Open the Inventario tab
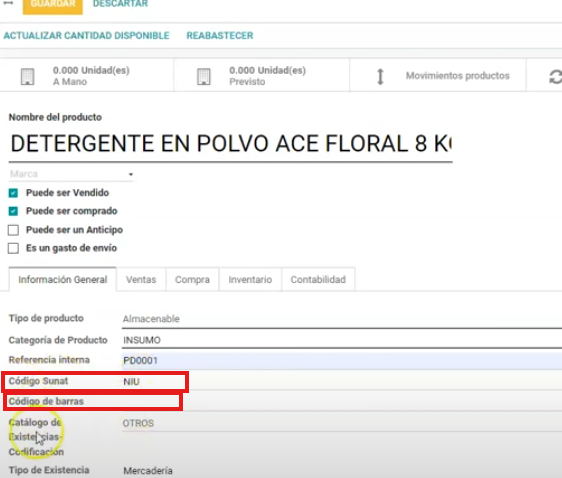This screenshot has height=478, width=562. click(250, 279)
